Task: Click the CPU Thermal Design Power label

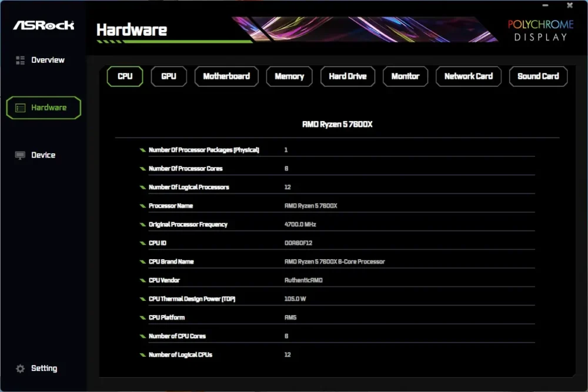Action: pyautogui.click(x=192, y=299)
